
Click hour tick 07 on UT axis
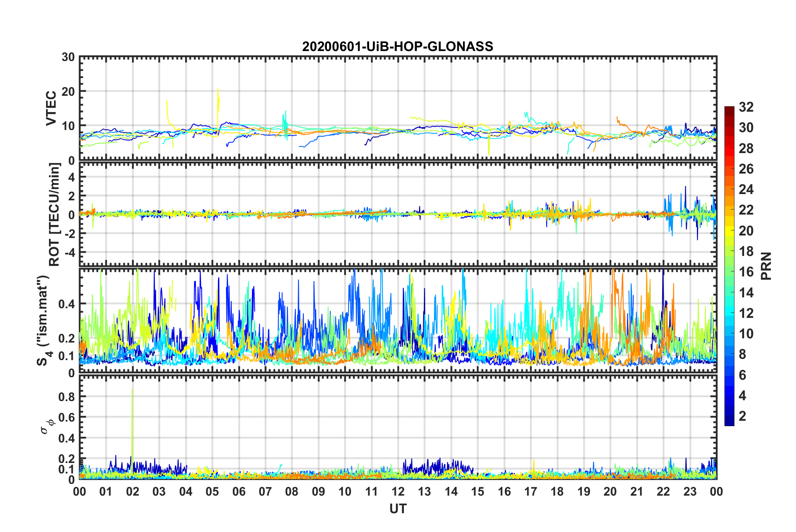(x=265, y=491)
